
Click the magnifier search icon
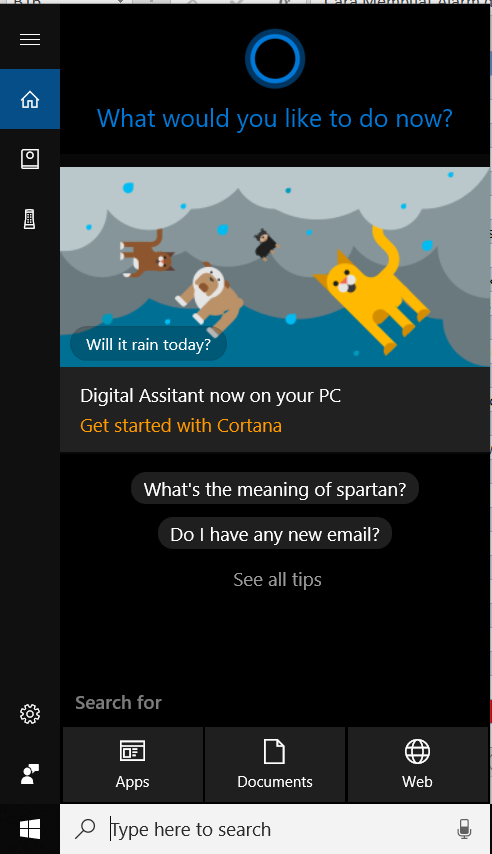85,829
